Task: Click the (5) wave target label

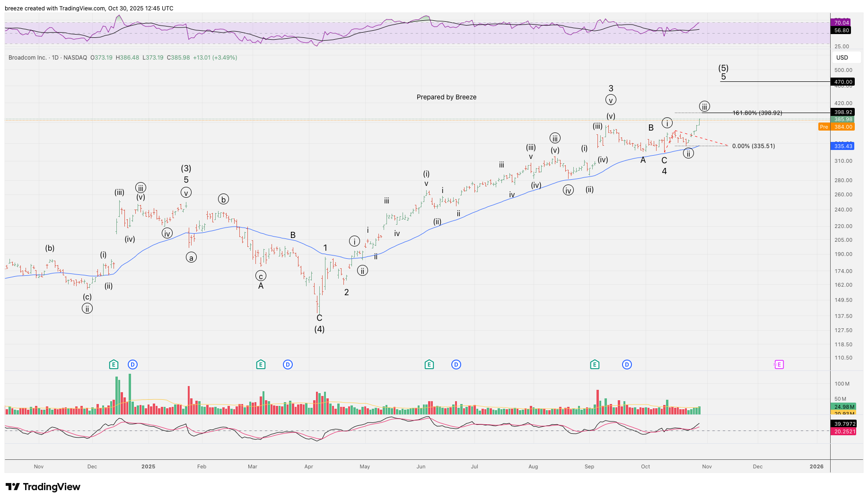Action: (723, 68)
